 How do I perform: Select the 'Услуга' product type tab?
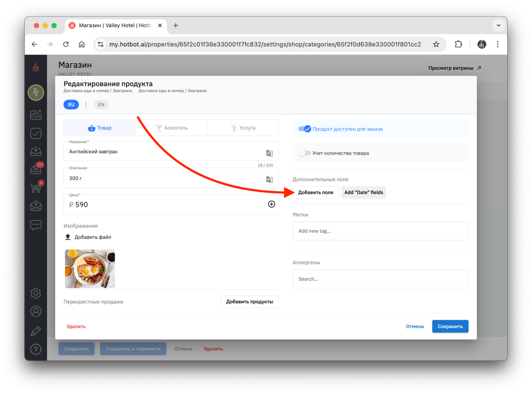click(243, 128)
